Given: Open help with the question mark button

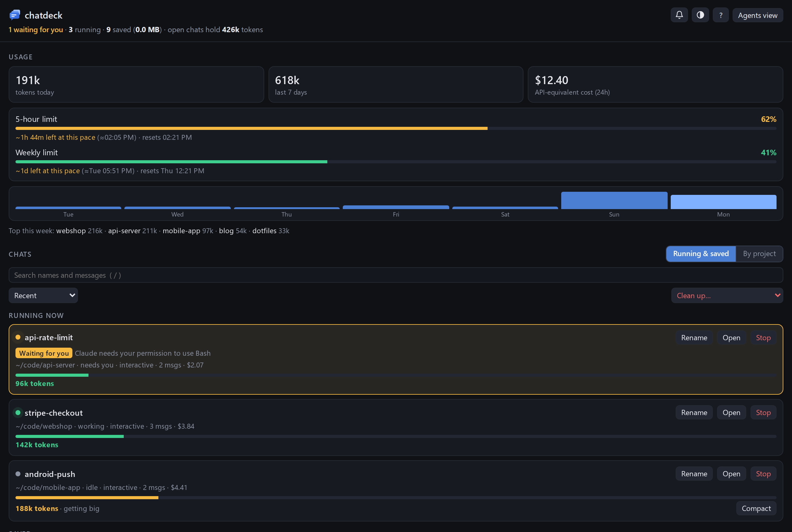Looking at the screenshot, I should point(721,15).
